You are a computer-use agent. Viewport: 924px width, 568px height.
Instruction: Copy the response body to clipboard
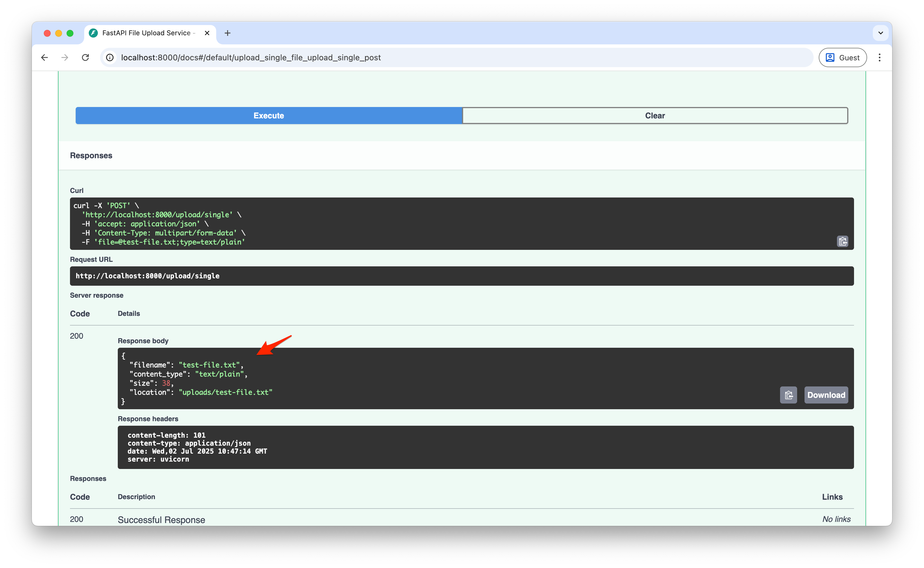789,395
